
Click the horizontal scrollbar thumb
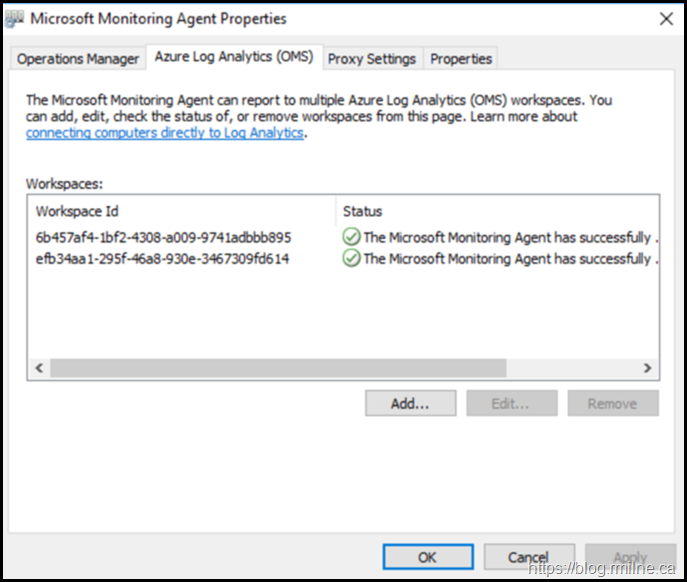click(x=278, y=368)
